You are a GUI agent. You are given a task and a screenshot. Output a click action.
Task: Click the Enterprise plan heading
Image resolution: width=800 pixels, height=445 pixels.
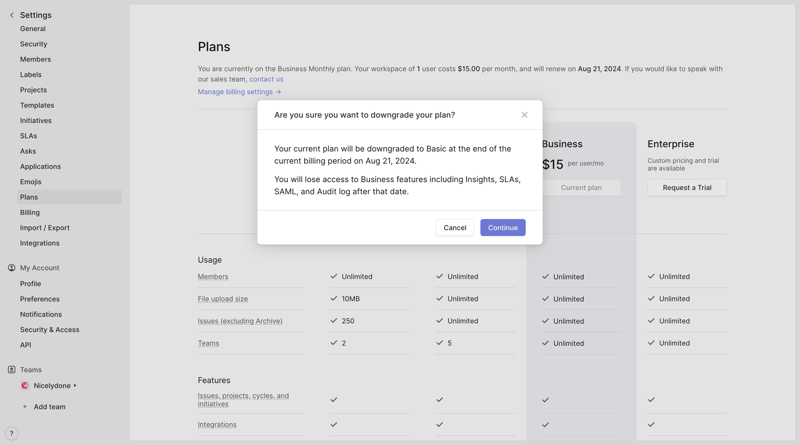tap(670, 144)
